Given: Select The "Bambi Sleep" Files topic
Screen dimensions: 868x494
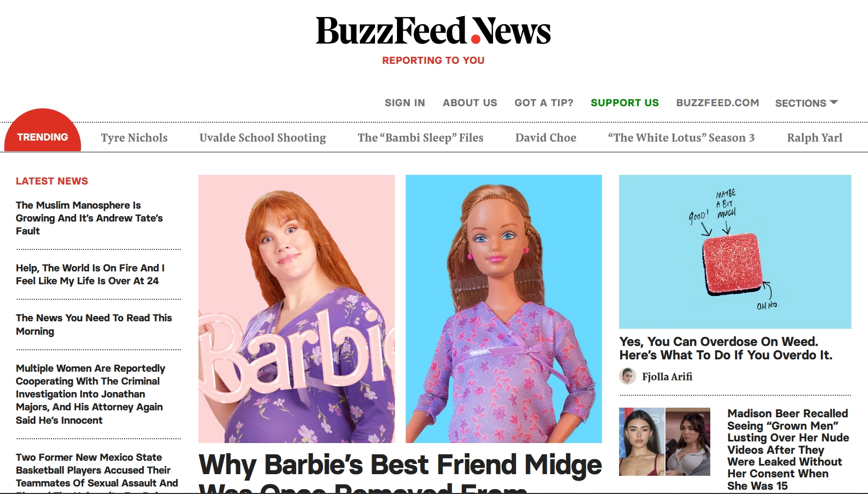Looking at the screenshot, I should click(421, 138).
